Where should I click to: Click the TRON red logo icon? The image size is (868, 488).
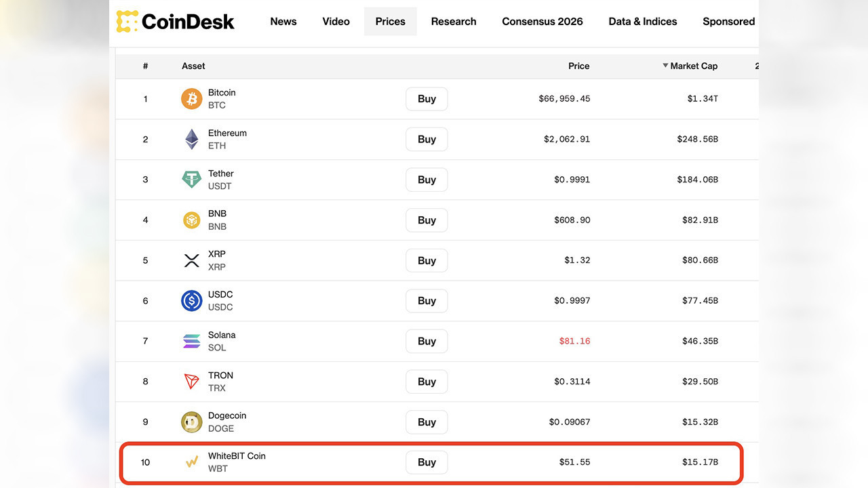pyautogui.click(x=191, y=381)
